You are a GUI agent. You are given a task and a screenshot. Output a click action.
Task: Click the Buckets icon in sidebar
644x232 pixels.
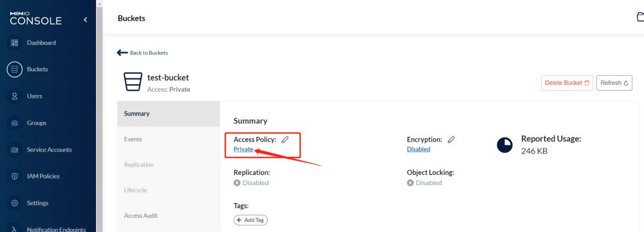pos(15,69)
